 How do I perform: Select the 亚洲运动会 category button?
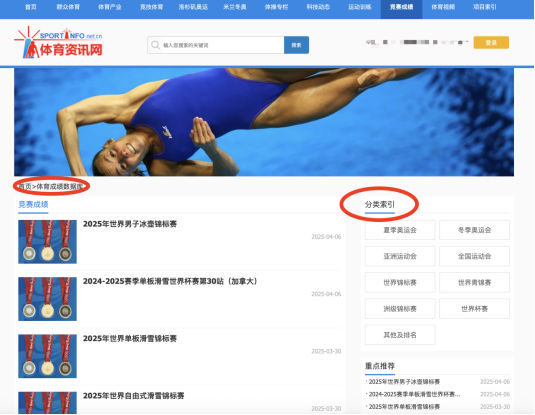pos(400,256)
